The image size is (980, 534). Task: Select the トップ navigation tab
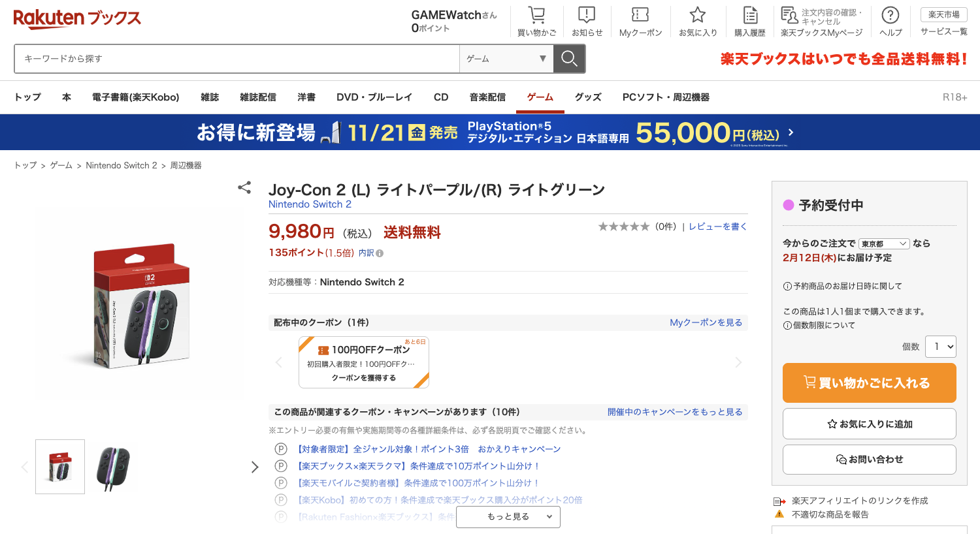click(27, 97)
